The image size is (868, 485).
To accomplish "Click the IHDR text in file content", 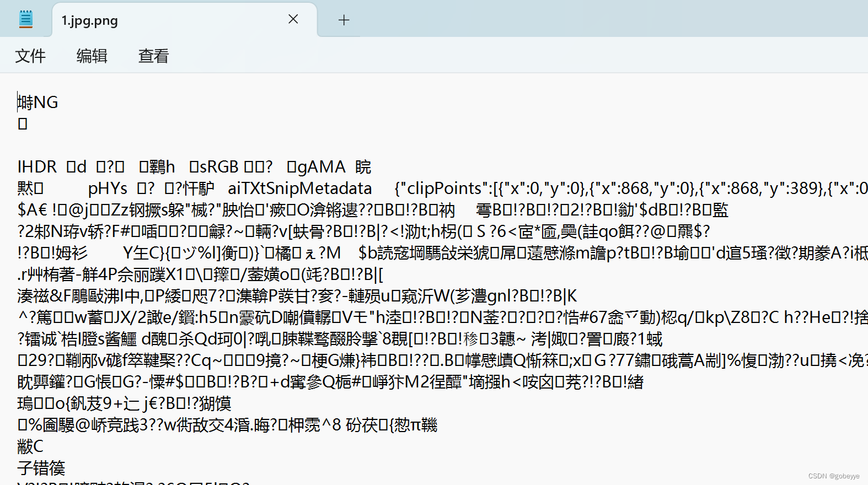I will tap(37, 167).
